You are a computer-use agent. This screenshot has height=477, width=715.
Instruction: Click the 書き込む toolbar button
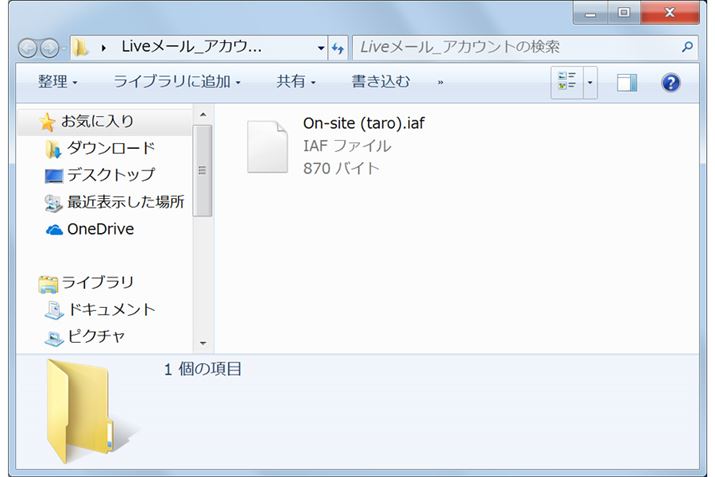(381, 82)
